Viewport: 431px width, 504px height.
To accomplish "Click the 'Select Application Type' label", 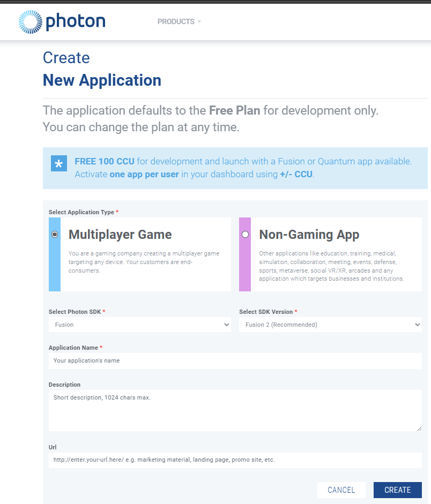I will coord(81,212).
